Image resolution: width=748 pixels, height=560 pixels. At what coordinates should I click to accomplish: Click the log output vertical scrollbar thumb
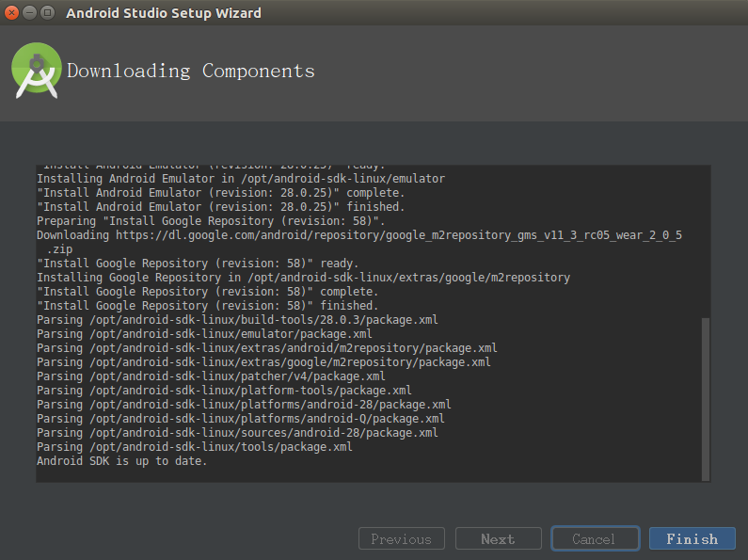[x=706, y=399]
